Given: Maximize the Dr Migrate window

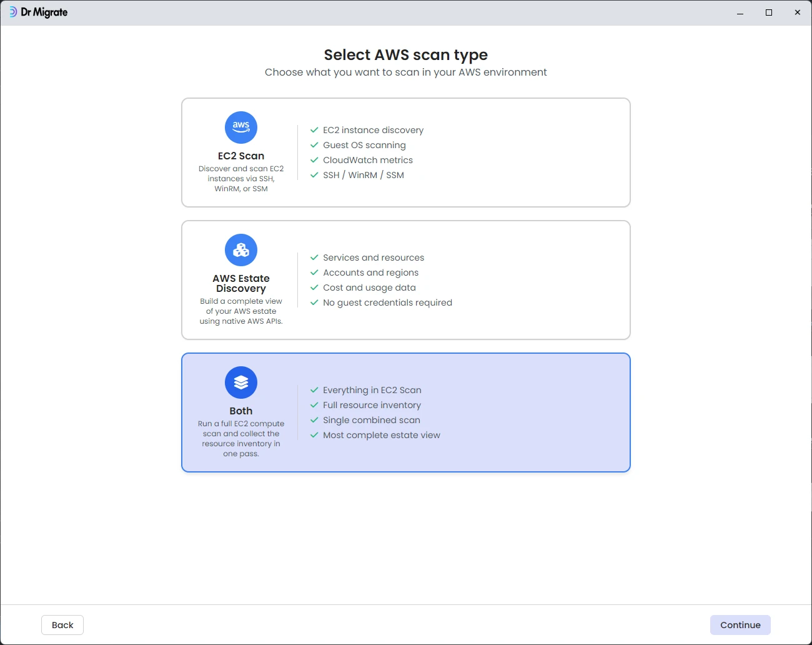Looking at the screenshot, I should (x=769, y=12).
